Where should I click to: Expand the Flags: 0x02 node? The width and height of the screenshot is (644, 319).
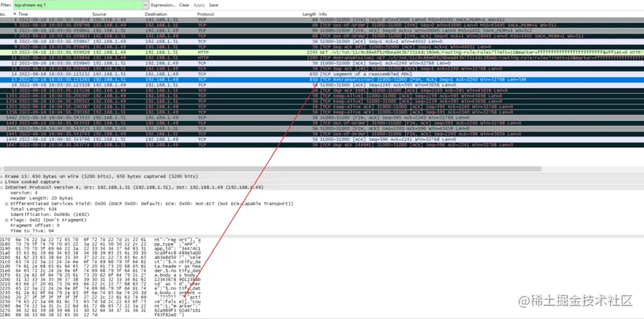tap(6, 220)
